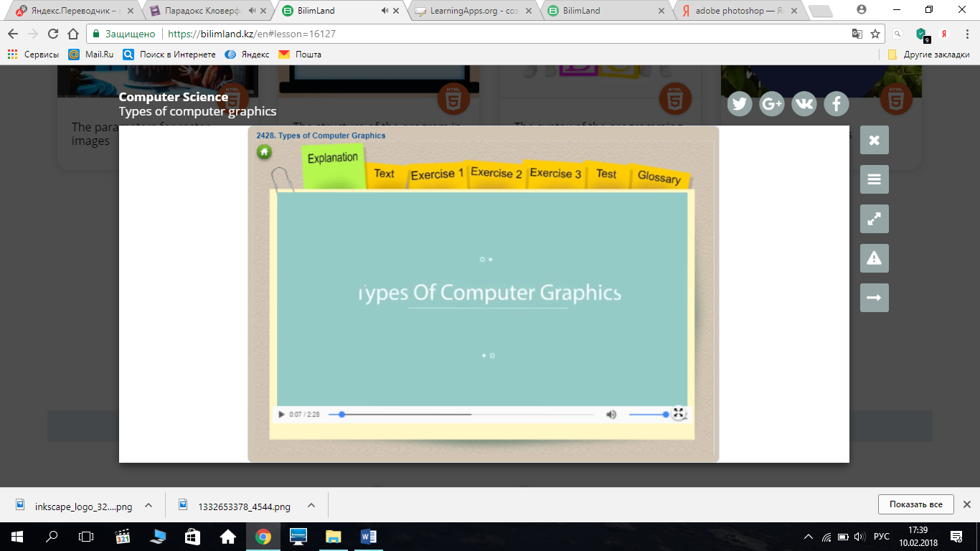Open the Поиск в Интернете bookmark
980x551 pixels.
coord(169,55)
